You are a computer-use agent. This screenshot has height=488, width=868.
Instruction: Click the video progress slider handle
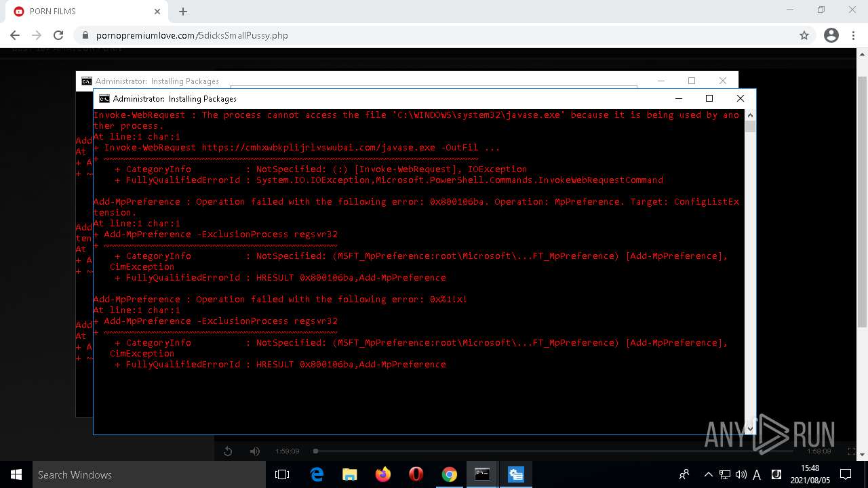[315, 451]
